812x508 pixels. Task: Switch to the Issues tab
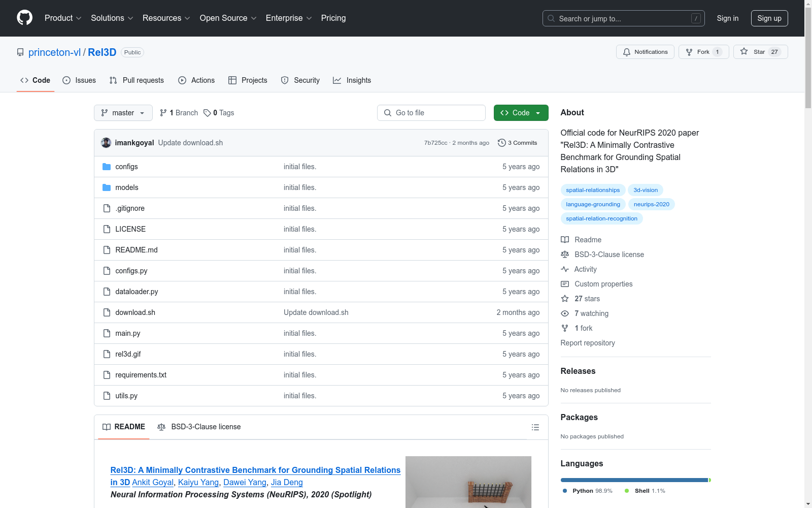79,80
